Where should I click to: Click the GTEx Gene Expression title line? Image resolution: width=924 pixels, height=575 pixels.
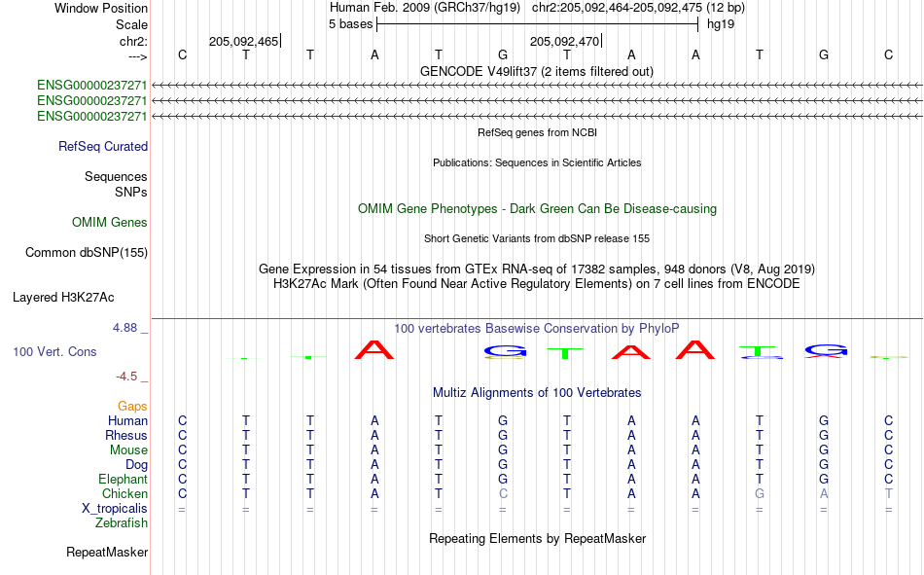pos(537,269)
